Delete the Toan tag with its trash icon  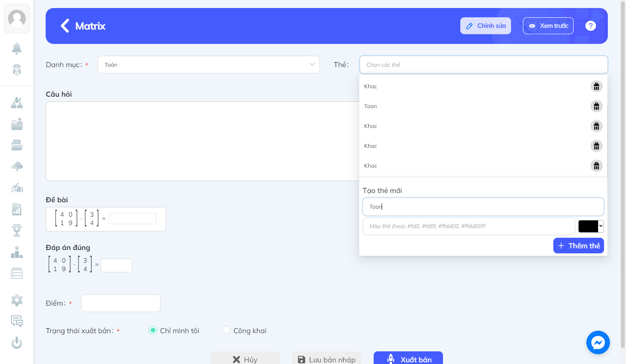596,106
